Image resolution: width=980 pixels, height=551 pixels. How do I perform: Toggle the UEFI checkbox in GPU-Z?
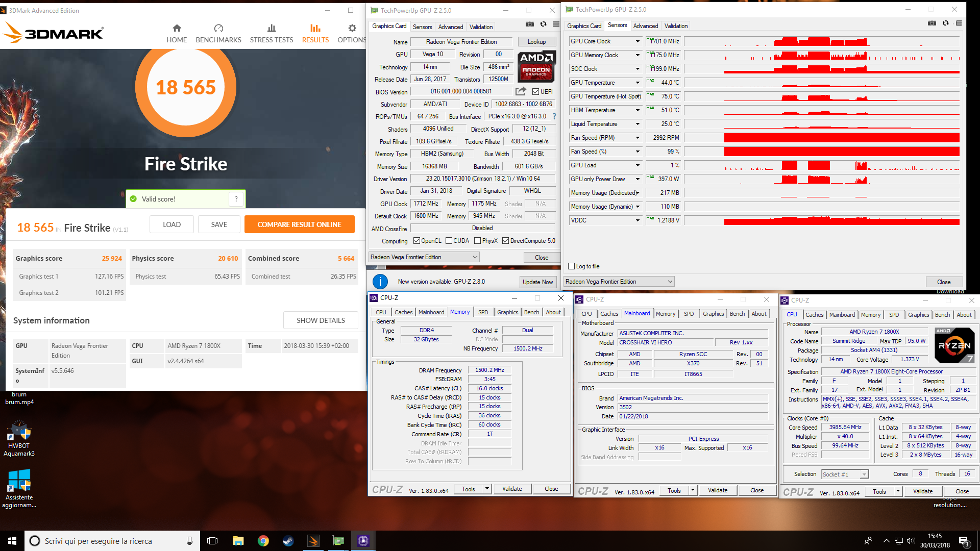click(x=535, y=92)
